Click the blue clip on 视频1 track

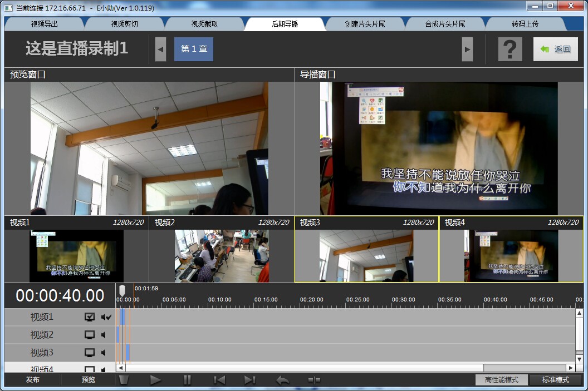tap(122, 317)
